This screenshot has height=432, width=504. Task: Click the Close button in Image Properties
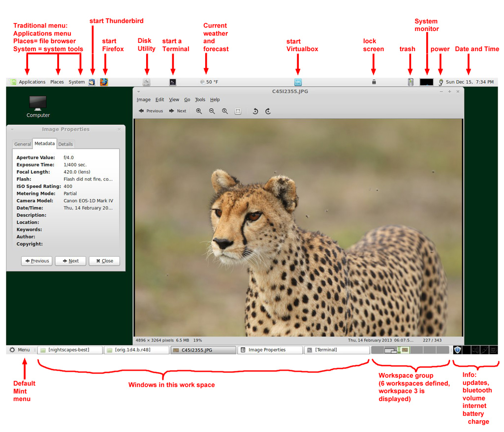[x=104, y=261]
